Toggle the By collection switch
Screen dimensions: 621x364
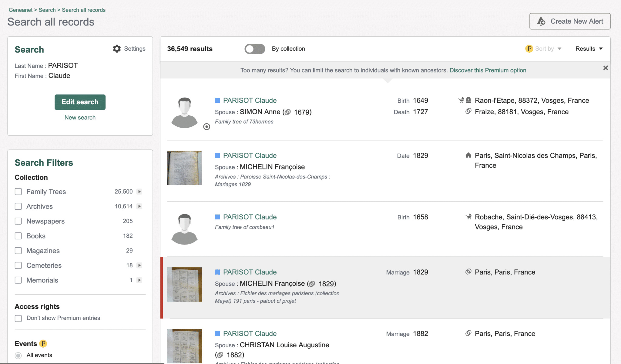255,49
